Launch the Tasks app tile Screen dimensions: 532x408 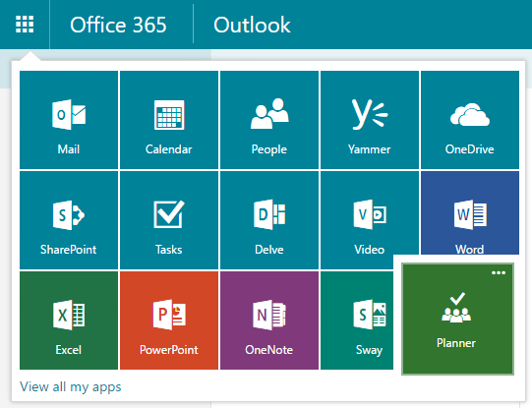(169, 220)
